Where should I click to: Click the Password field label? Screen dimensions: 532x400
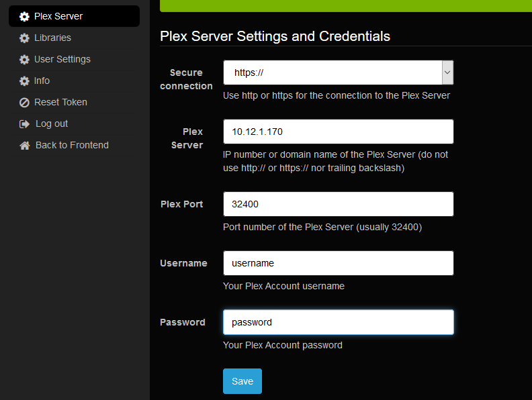[x=183, y=322]
